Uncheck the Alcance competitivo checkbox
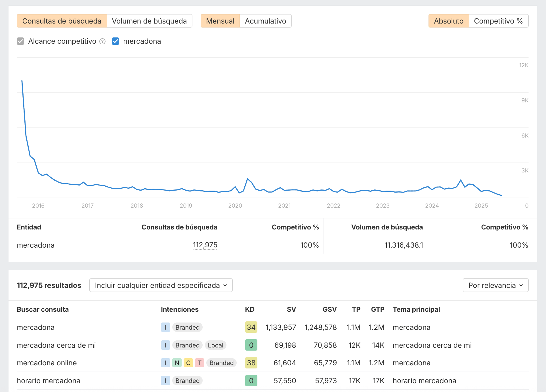The height and width of the screenshot is (392, 546). (x=20, y=41)
